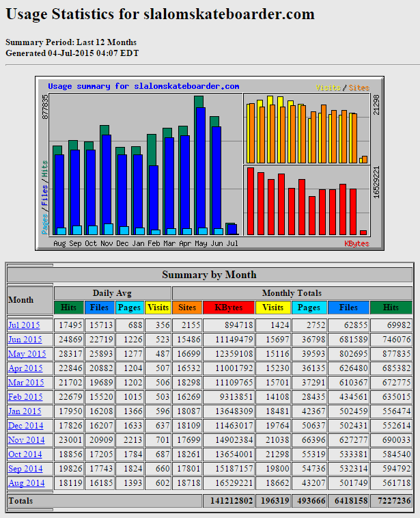This screenshot has height=518, width=420.
Task: Click the orange Sites column header
Action: tap(186, 308)
